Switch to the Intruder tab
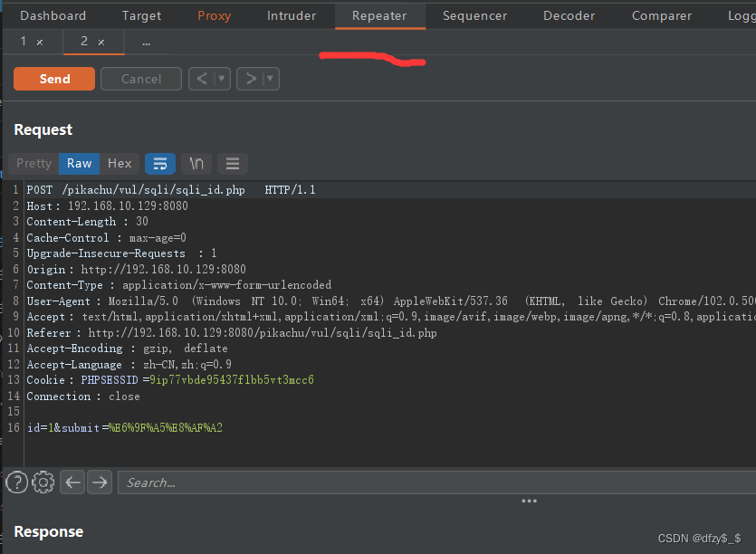The height and width of the screenshot is (554, 756). tap(292, 15)
